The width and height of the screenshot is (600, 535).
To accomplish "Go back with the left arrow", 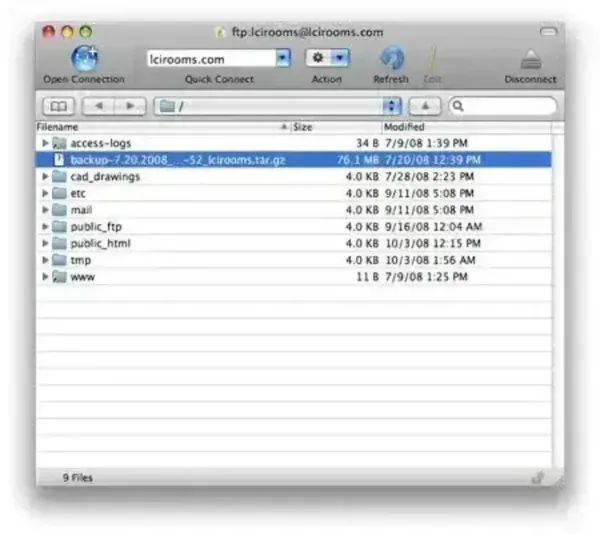I will 98,106.
